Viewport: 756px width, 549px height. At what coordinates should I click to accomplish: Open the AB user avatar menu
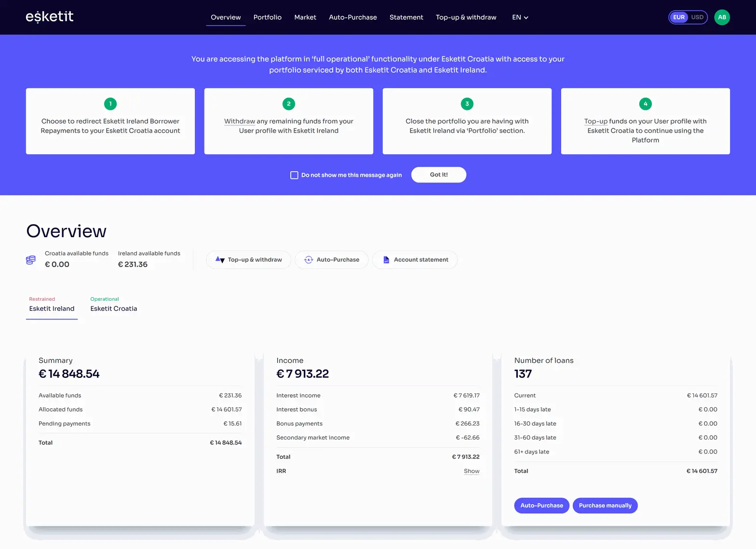pos(722,17)
